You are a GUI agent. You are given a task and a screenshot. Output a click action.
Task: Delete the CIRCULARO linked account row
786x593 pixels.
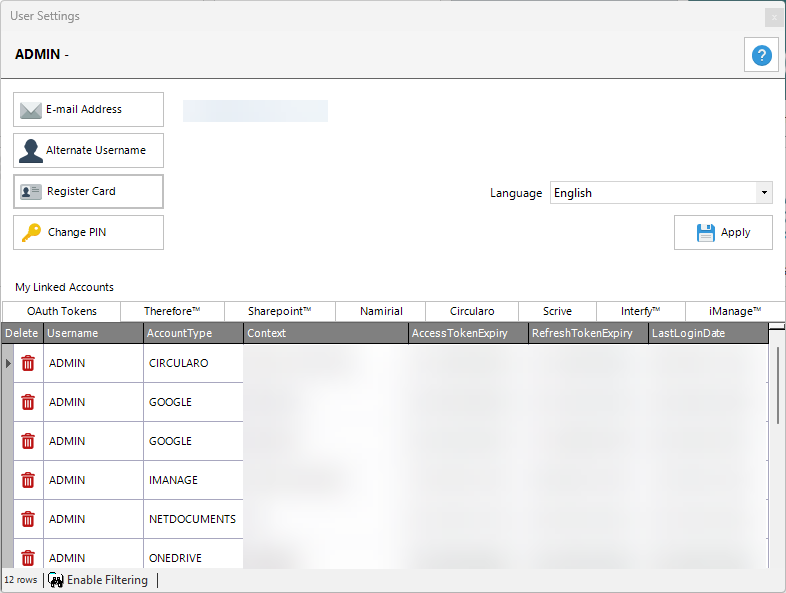(x=28, y=363)
